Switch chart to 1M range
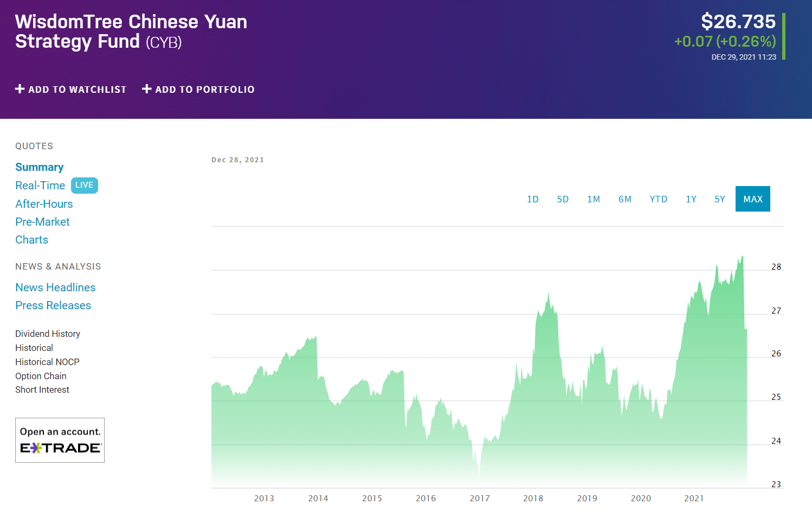The width and height of the screenshot is (812, 530). coord(594,199)
